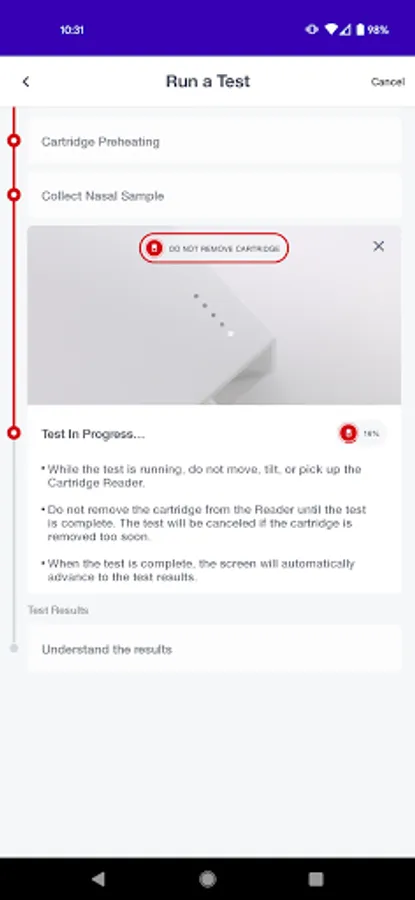Tap Cancel in the top bar

point(387,82)
